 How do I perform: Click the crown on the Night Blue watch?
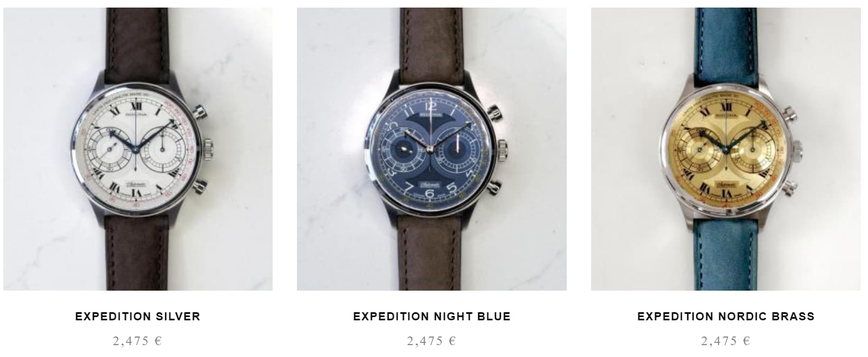[501, 147]
